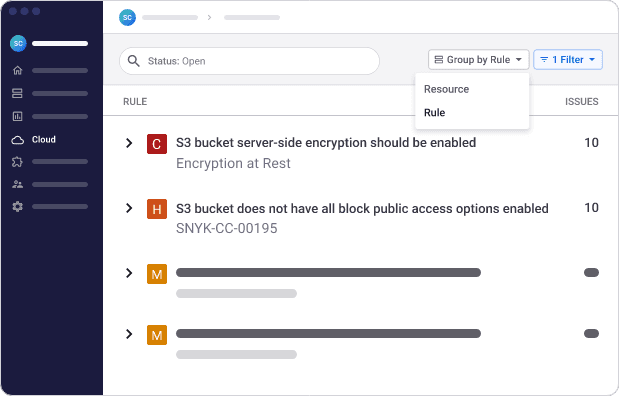619x396 pixels.
Task: Open the Home icon in sidebar
Action: click(x=17, y=70)
